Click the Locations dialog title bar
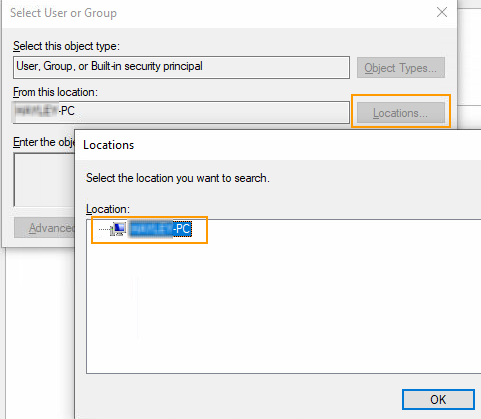The image size is (481, 419). tap(278, 145)
